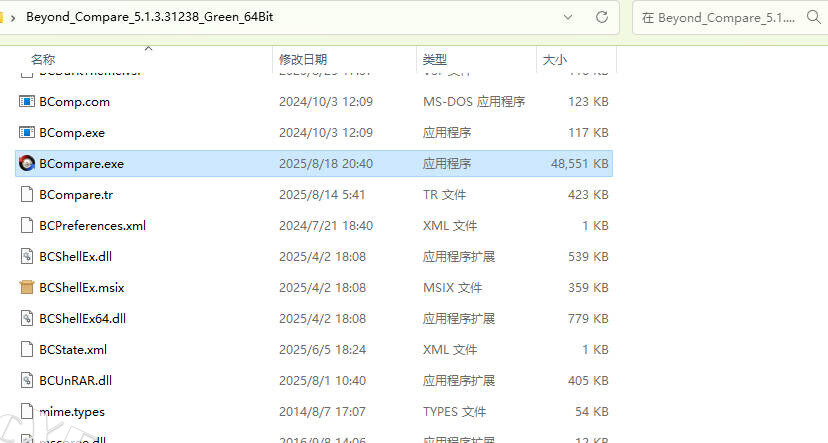Click the 2025/8/14 5:41 date cell
The width and height of the screenshot is (828, 443).
coord(322,195)
